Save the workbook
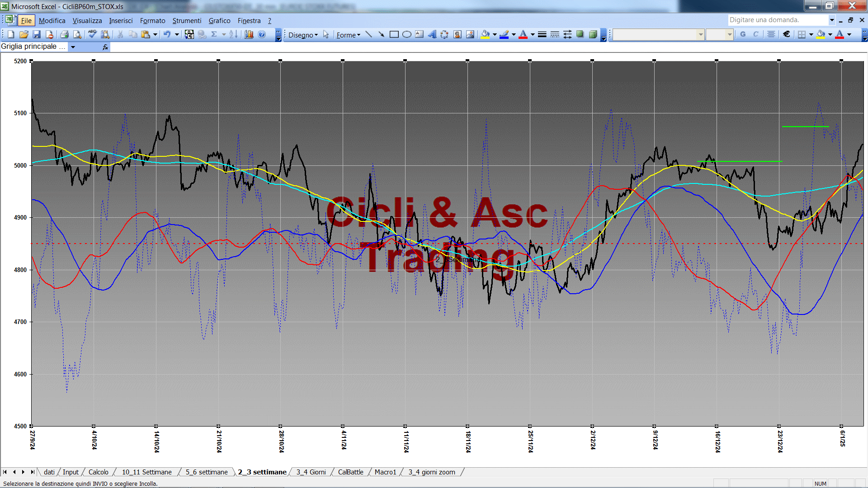The height and width of the screenshot is (488, 868). click(x=37, y=34)
